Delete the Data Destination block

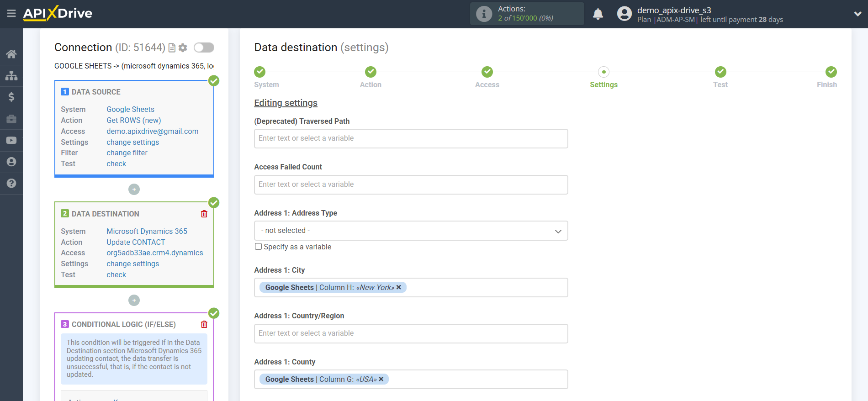point(204,214)
